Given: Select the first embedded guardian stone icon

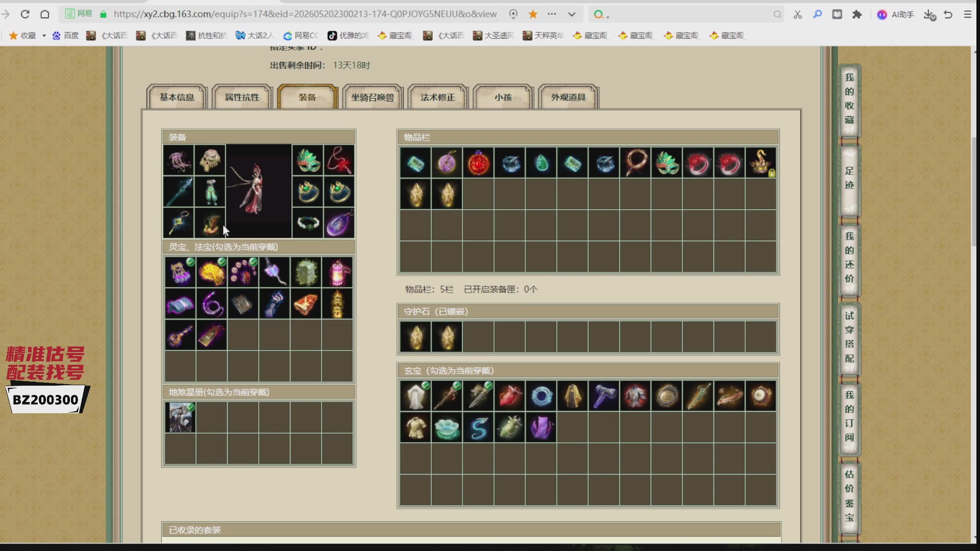Looking at the screenshot, I should pyautogui.click(x=416, y=337).
